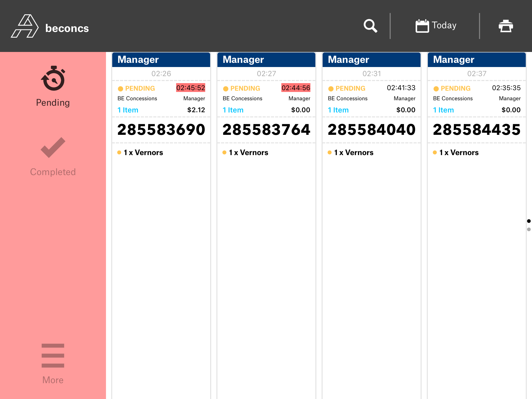Expand 1 Item link on 02:26 order
This screenshot has width=532, height=399.
[128, 110]
